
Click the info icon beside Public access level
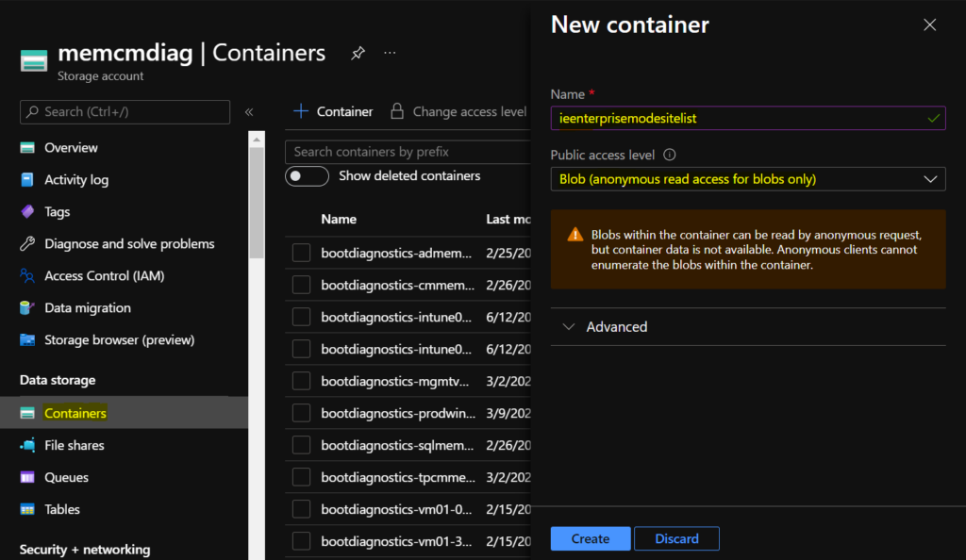point(670,155)
